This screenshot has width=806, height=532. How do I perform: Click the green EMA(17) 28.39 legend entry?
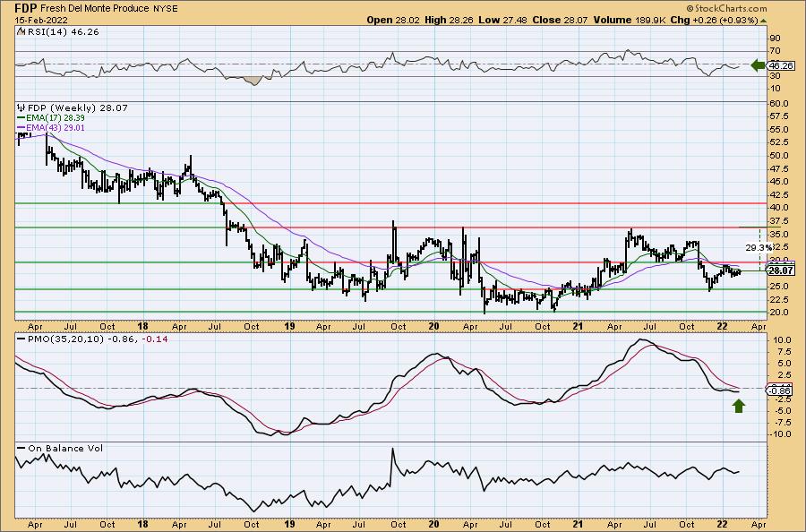[x=51, y=117]
